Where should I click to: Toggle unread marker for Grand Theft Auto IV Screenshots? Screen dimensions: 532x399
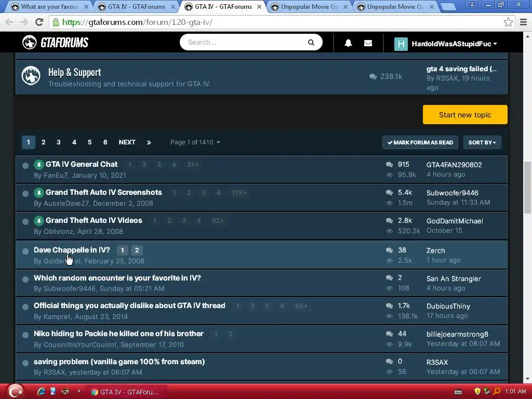point(25,194)
